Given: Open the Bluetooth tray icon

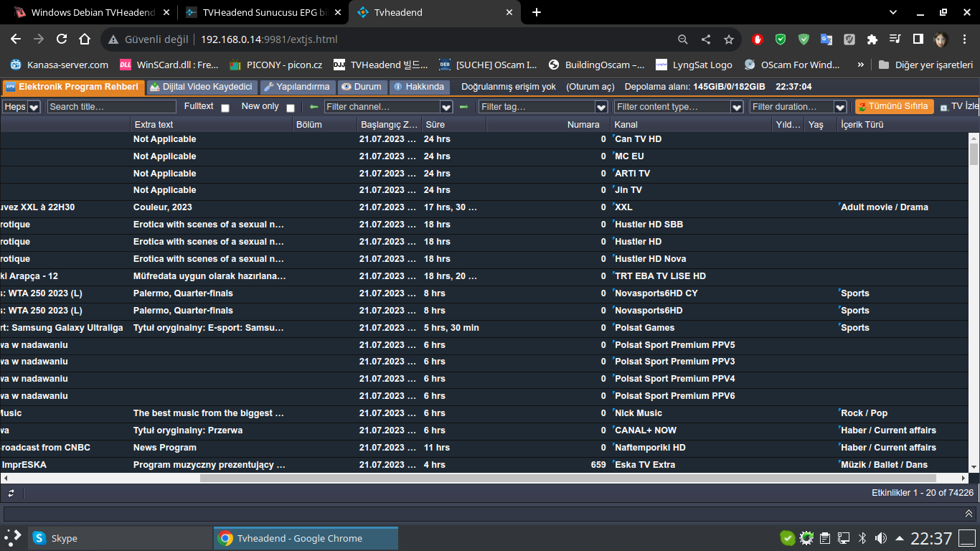Looking at the screenshot, I should click(863, 538).
